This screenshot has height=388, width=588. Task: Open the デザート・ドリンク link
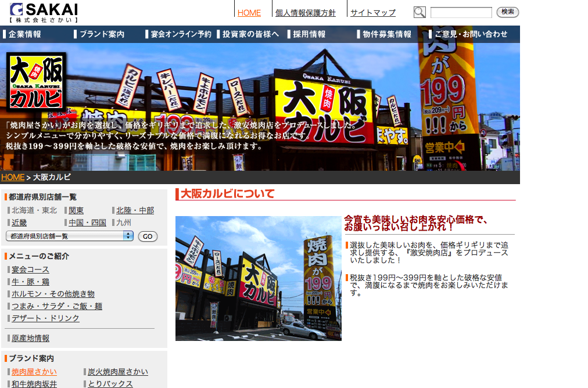pos(45,318)
